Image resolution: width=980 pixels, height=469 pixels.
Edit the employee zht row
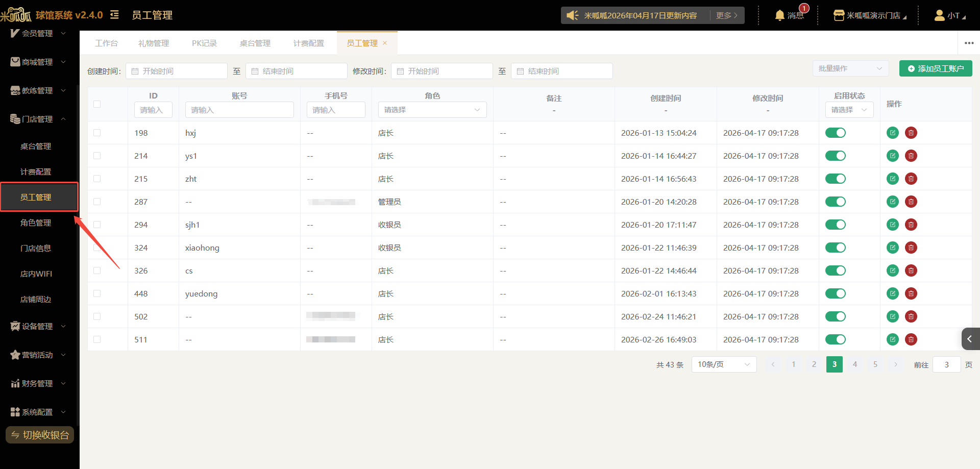pos(893,179)
